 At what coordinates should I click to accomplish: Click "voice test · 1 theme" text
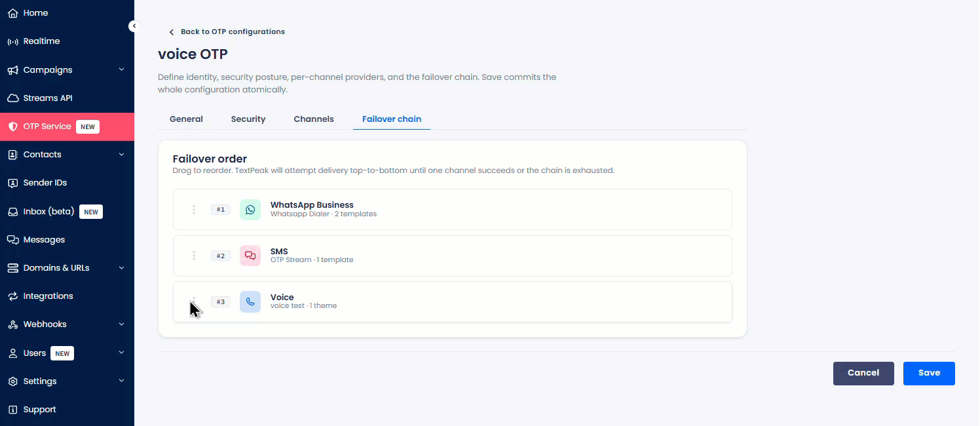click(x=304, y=306)
